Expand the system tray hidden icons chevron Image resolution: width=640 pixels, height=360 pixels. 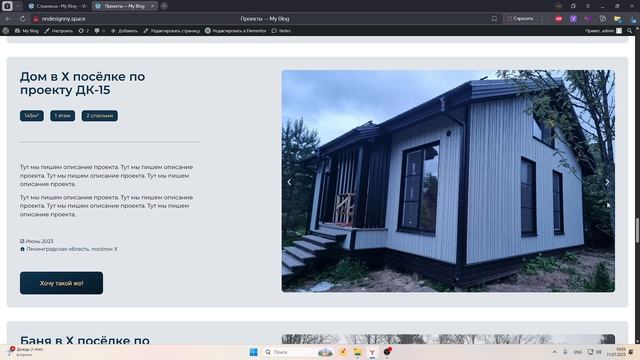point(554,352)
